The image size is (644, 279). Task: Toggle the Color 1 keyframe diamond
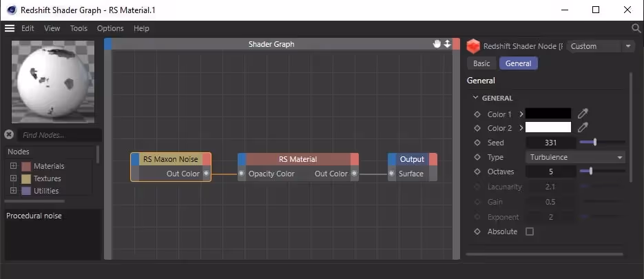point(477,114)
